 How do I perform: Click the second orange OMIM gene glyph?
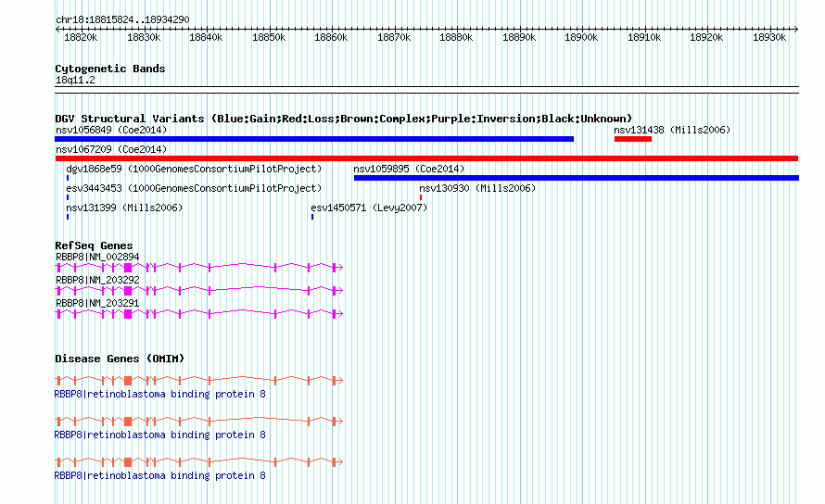pos(199,421)
